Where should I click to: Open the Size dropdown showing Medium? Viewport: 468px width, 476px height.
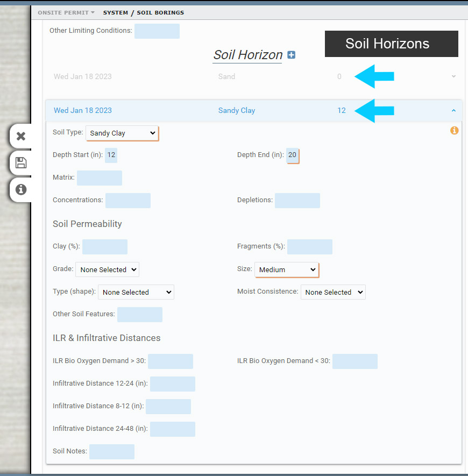point(287,269)
